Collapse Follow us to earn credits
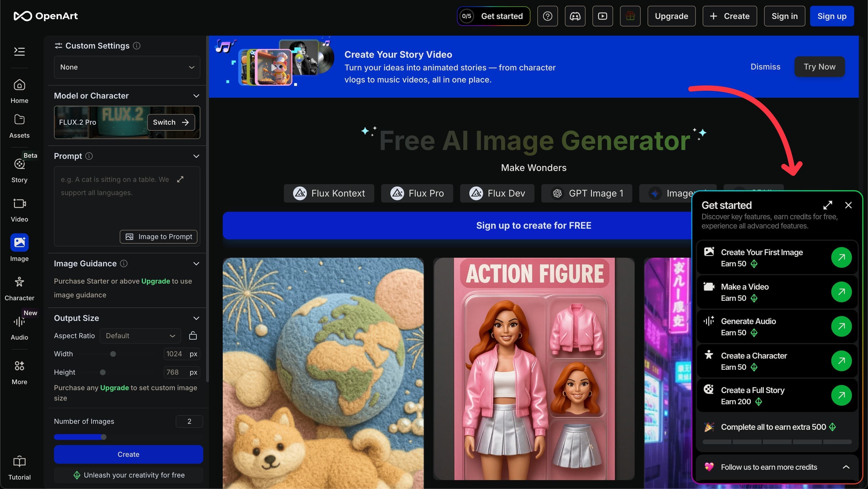This screenshot has width=868, height=489. click(x=846, y=467)
